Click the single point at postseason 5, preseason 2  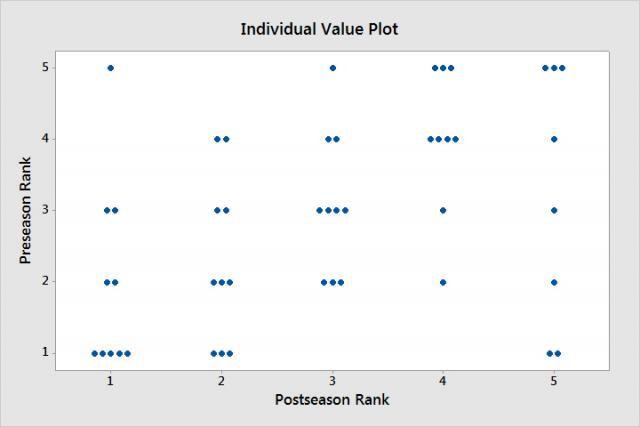click(x=554, y=282)
